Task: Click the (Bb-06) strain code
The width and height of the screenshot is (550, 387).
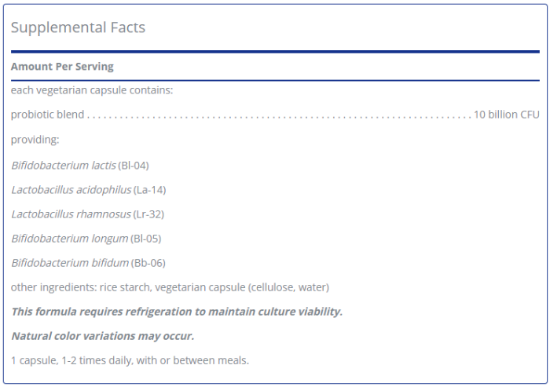Action: [x=148, y=263]
